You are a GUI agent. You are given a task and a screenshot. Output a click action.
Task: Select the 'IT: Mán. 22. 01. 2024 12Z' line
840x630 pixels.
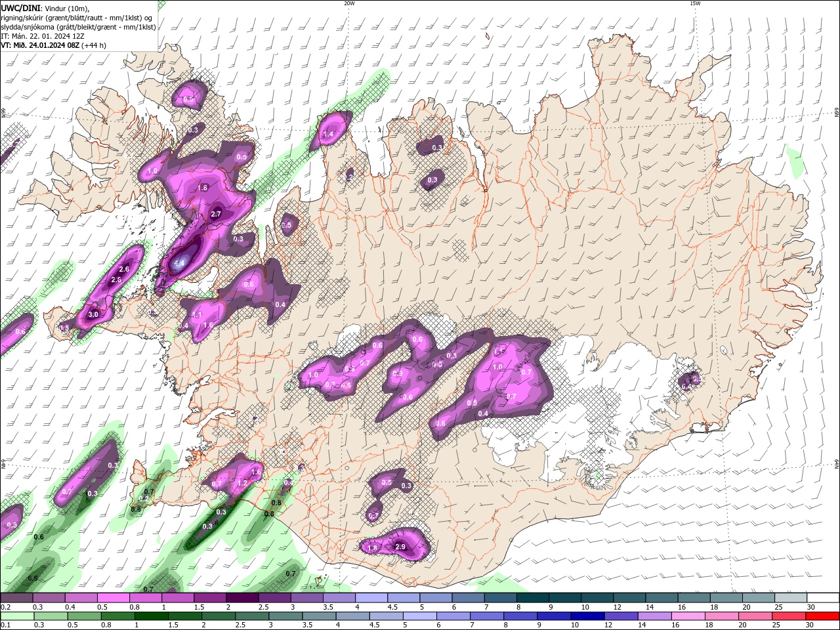click(x=42, y=36)
